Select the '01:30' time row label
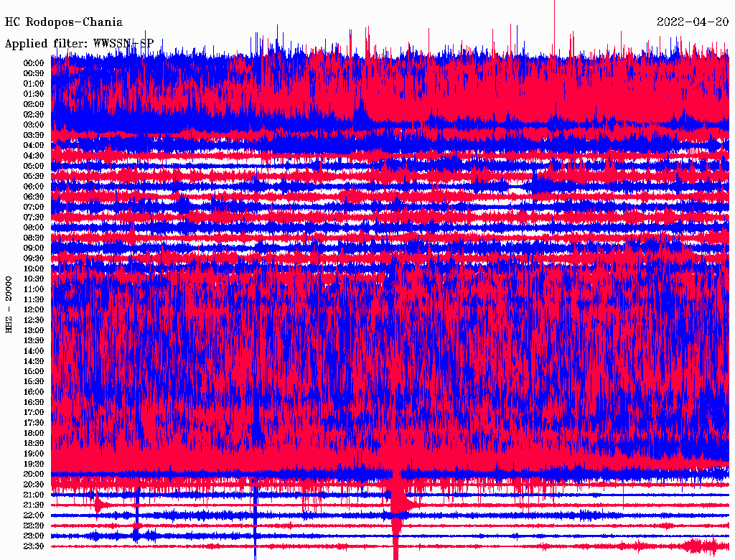The image size is (735, 560). click(x=34, y=94)
